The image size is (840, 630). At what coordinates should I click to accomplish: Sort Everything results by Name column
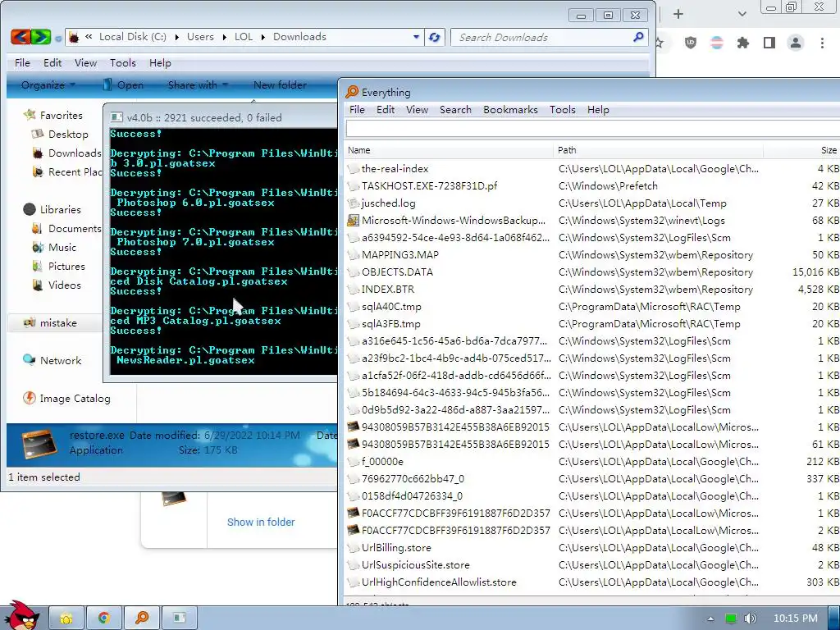tap(450, 151)
